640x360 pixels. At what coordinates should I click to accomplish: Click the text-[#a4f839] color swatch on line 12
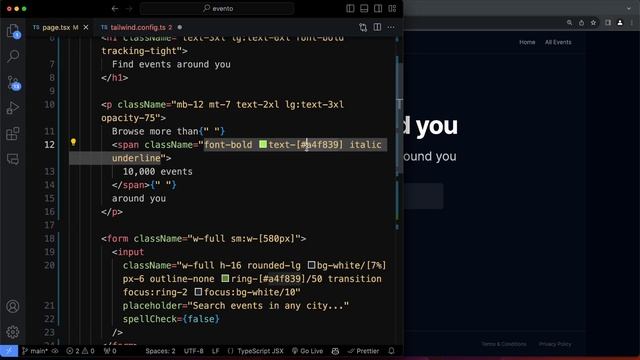pyautogui.click(x=263, y=144)
